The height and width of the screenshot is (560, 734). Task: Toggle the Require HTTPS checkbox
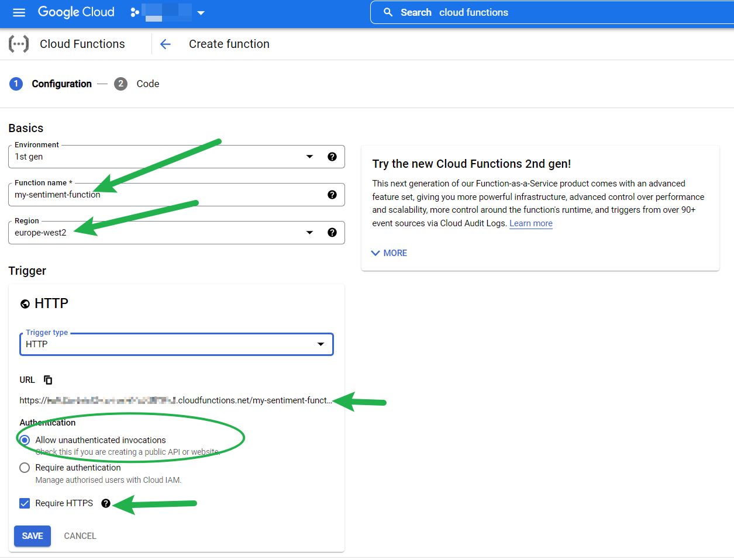pos(25,503)
